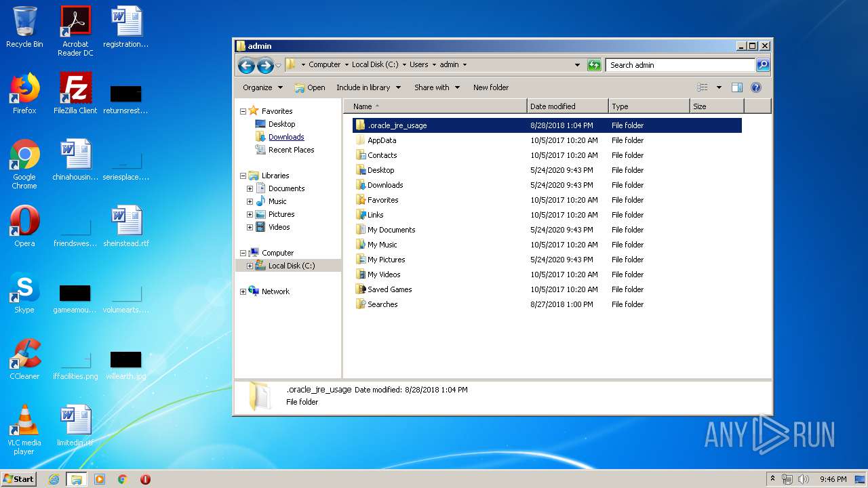Create a New folder
868x488 pixels.
pos(491,87)
